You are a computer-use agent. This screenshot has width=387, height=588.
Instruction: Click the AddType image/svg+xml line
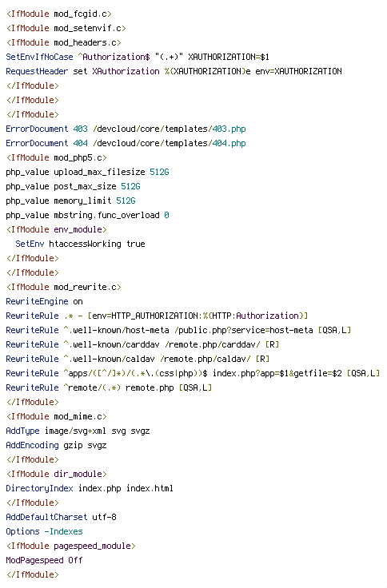78,431
